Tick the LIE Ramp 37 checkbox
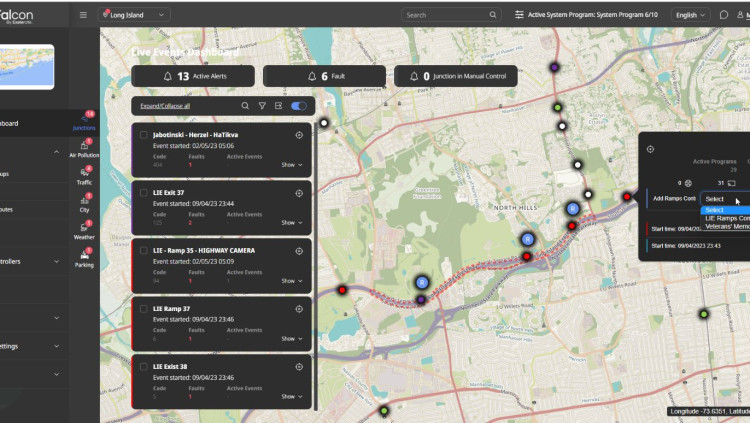The image size is (750, 423). click(x=144, y=309)
